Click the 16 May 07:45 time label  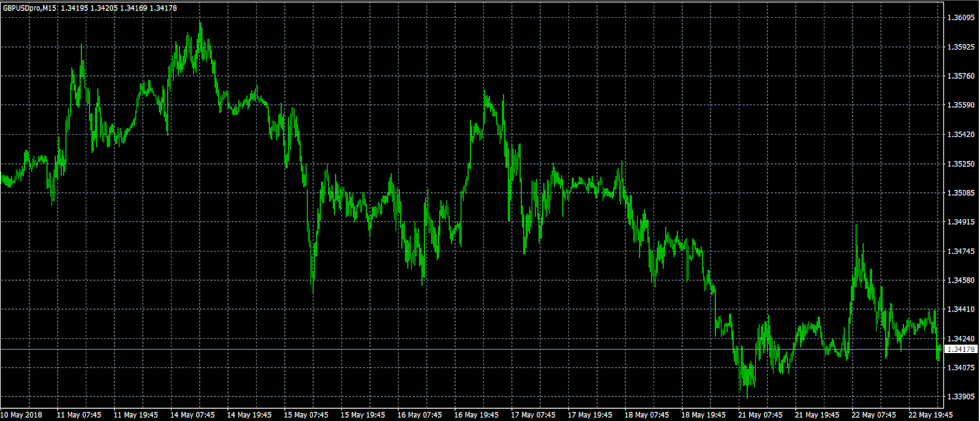click(420, 415)
